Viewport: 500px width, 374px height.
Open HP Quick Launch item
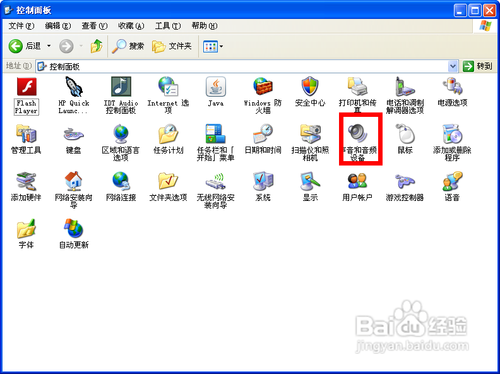[74, 87]
